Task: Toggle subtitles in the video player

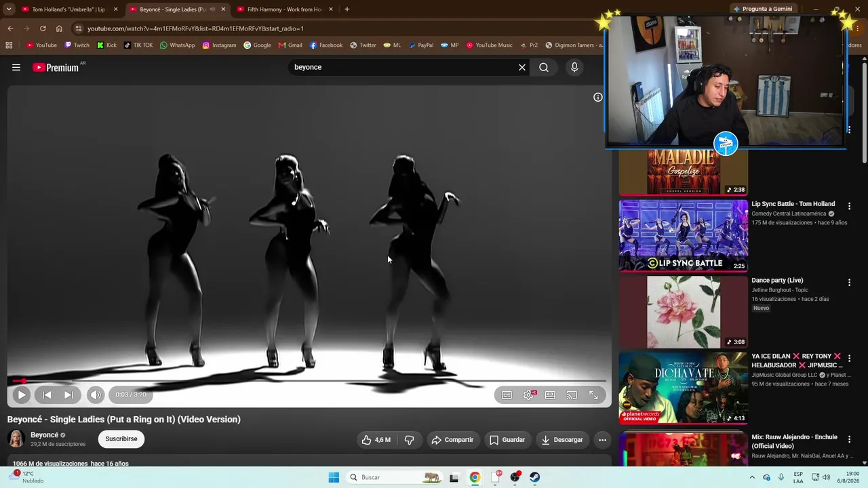Action: coord(507,394)
